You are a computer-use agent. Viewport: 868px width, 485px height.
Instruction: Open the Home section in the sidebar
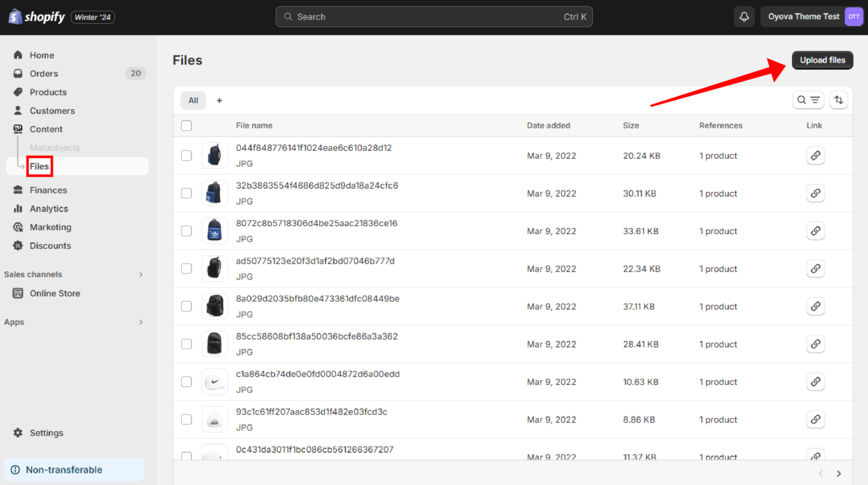point(41,55)
